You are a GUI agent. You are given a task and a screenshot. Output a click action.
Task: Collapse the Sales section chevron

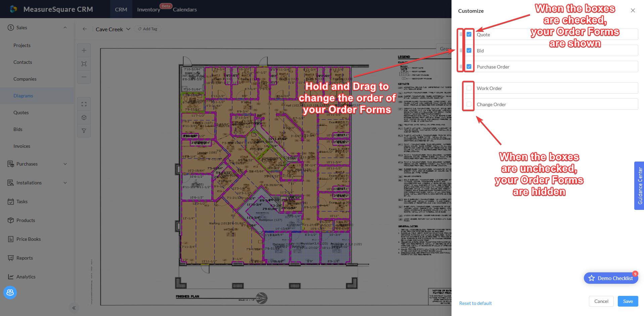click(x=65, y=28)
